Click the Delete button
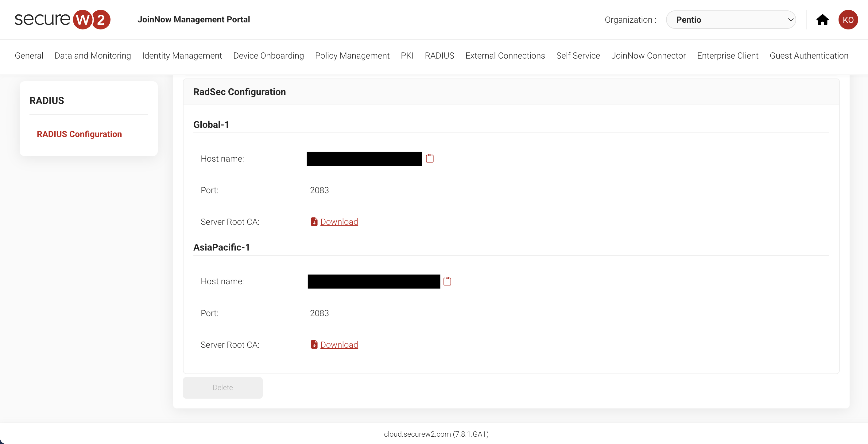Viewport: 868px width, 444px height. tap(223, 388)
